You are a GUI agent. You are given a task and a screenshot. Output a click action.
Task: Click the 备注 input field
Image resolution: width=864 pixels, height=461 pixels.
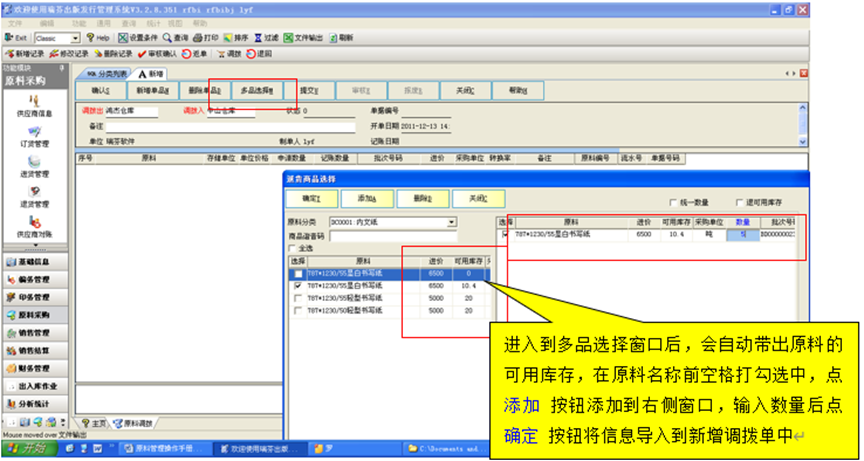click(x=231, y=127)
